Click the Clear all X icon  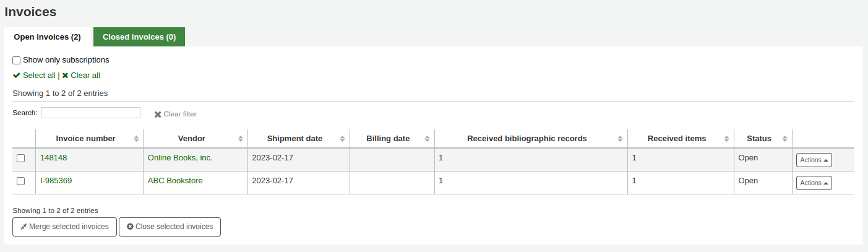(65, 76)
